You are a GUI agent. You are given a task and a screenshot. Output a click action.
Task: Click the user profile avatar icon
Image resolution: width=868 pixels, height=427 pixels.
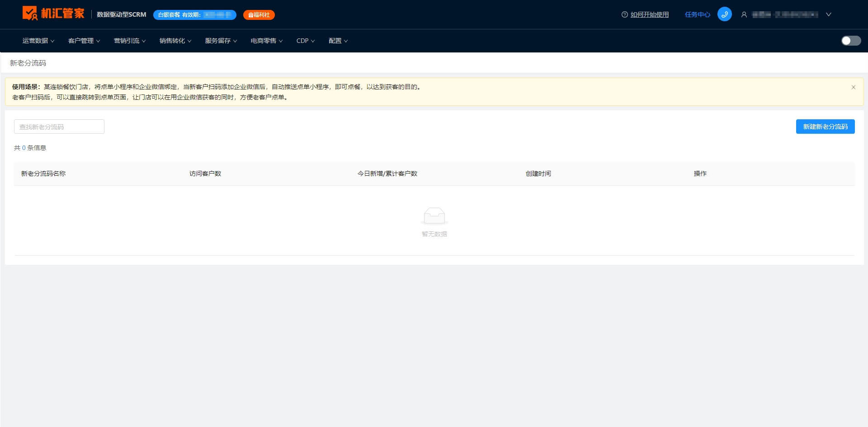pyautogui.click(x=744, y=14)
